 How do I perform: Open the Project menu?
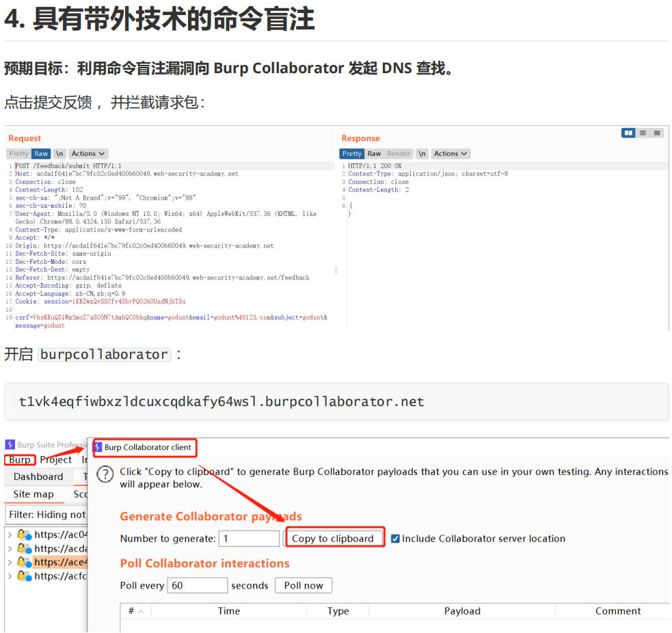55,460
